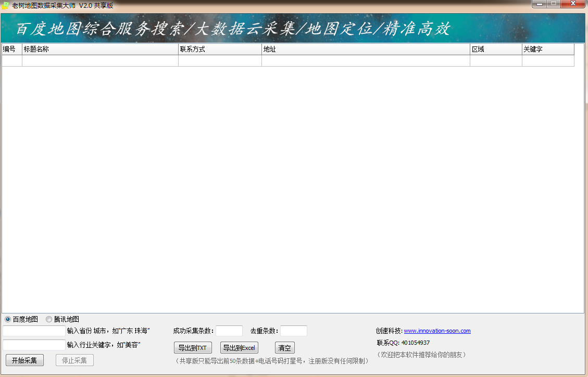Clear the results with 清空 button

click(x=284, y=348)
